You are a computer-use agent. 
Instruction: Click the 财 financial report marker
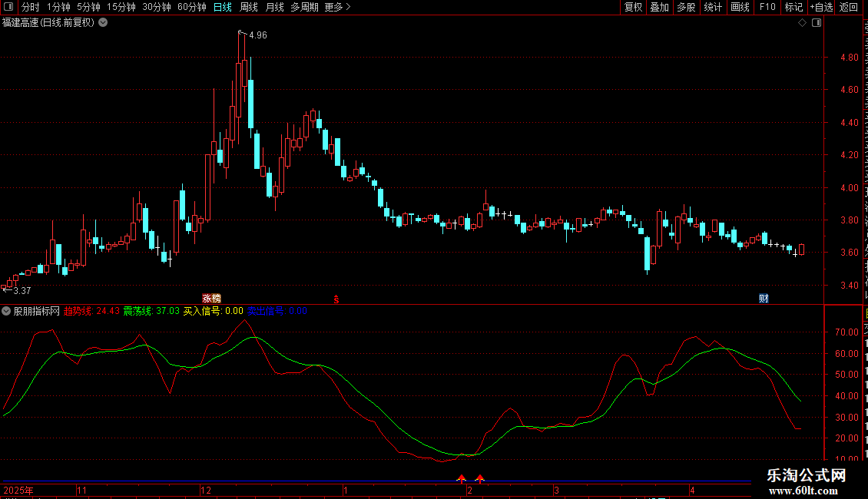(764, 298)
